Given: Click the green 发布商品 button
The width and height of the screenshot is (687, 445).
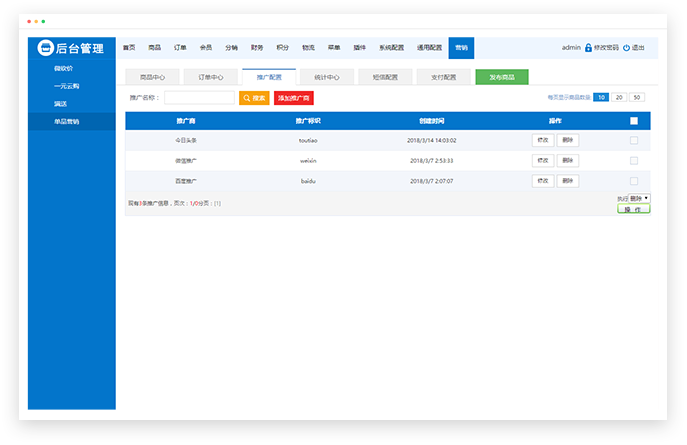Looking at the screenshot, I should (x=502, y=77).
